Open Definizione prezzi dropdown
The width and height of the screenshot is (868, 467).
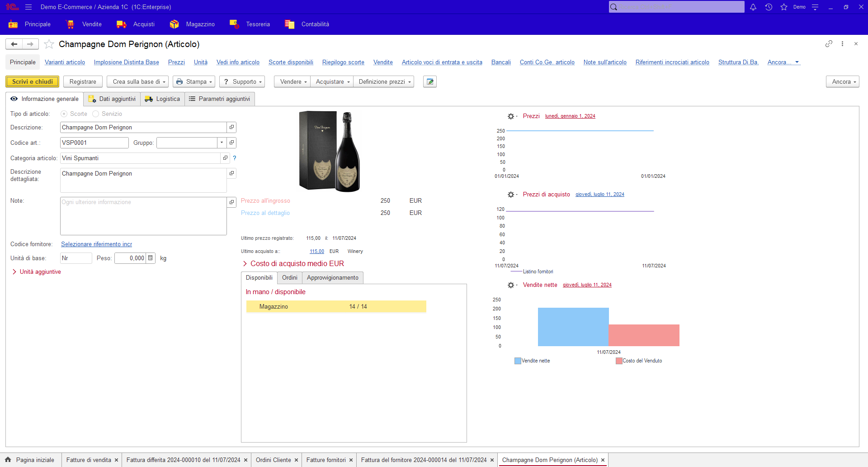pos(384,81)
